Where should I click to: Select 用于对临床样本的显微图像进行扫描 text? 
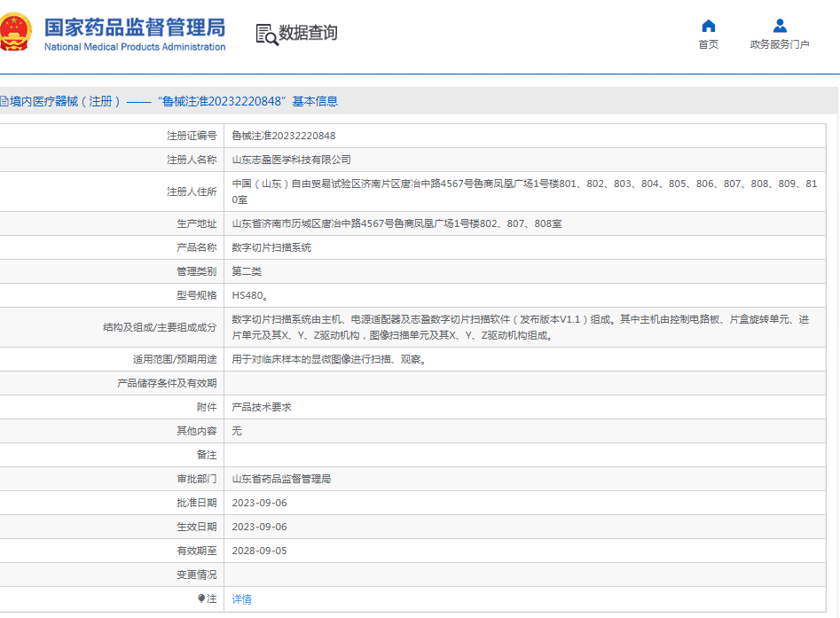click(x=329, y=359)
